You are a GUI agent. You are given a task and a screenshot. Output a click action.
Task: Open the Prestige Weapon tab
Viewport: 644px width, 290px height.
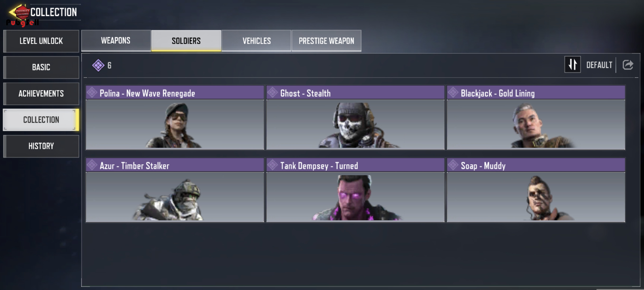(x=326, y=41)
